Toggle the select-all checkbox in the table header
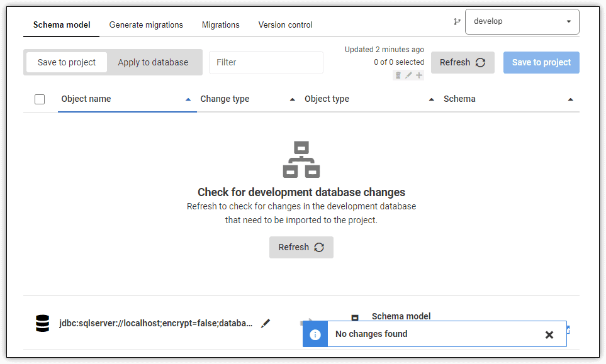The width and height of the screenshot is (606, 364). 40,99
